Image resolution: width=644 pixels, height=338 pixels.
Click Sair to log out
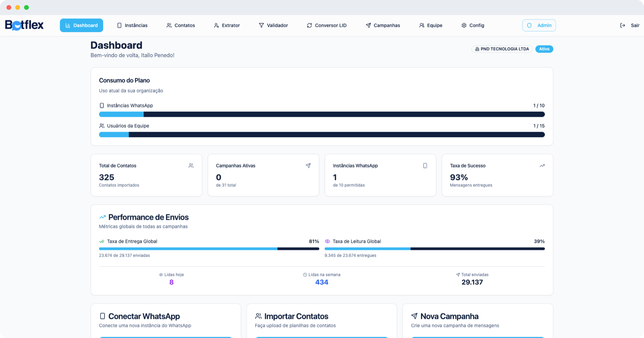click(635, 25)
